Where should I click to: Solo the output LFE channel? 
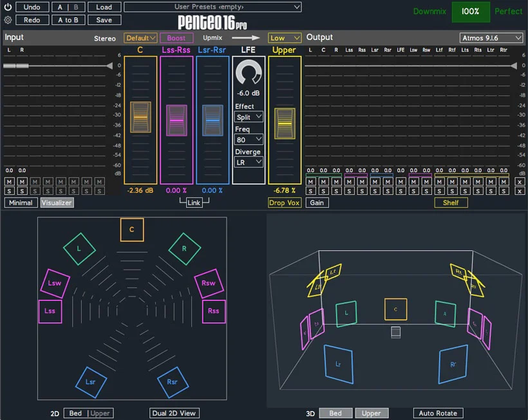pos(401,191)
